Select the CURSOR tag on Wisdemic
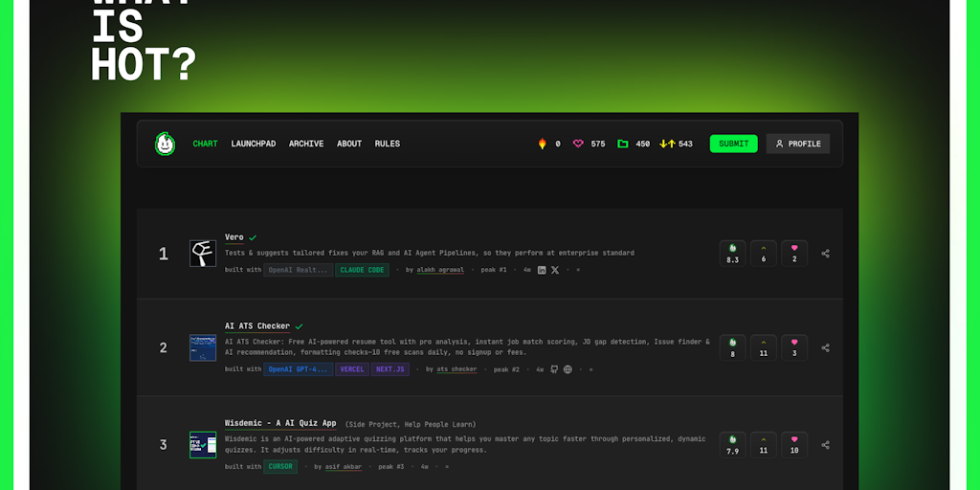The width and height of the screenshot is (980, 490). pyautogui.click(x=280, y=467)
